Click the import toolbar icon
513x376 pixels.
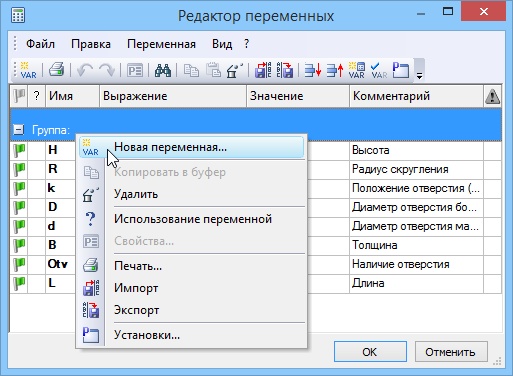(x=263, y=70)
